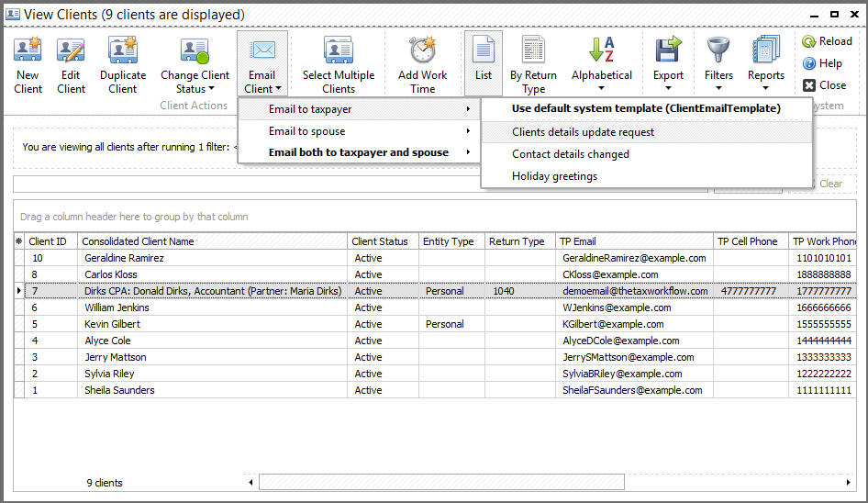Open the Export dropdown arrow
The height and width of the screenshot is (503, 868).
click(668, 88)
